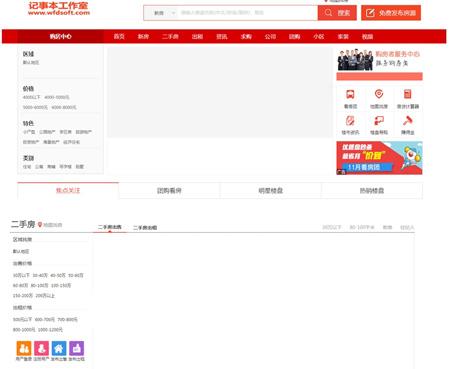Click the 默认地区 link under 区域
This screenshot has height=369, width=450.
(x=31, y=63)
